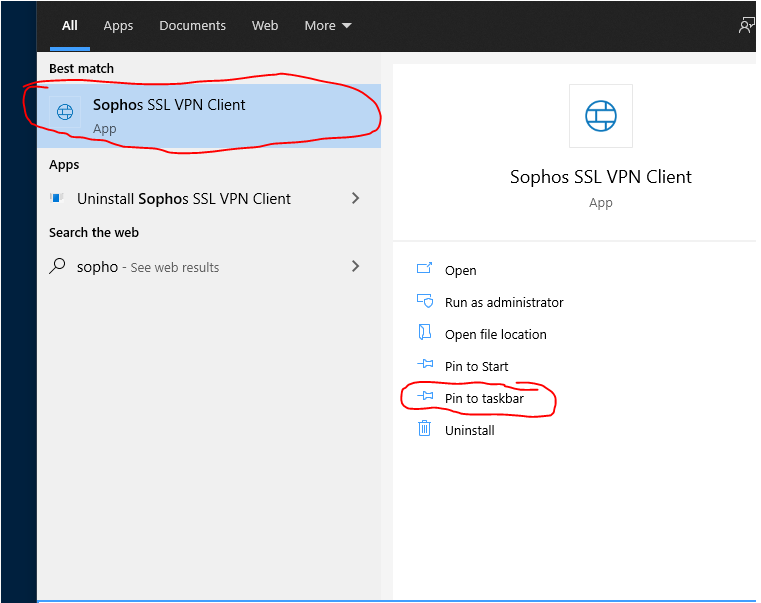Click the Uninstall Sophos app icon under Apps
Viewport: 761px width, 603px height.
pos(58,198)
